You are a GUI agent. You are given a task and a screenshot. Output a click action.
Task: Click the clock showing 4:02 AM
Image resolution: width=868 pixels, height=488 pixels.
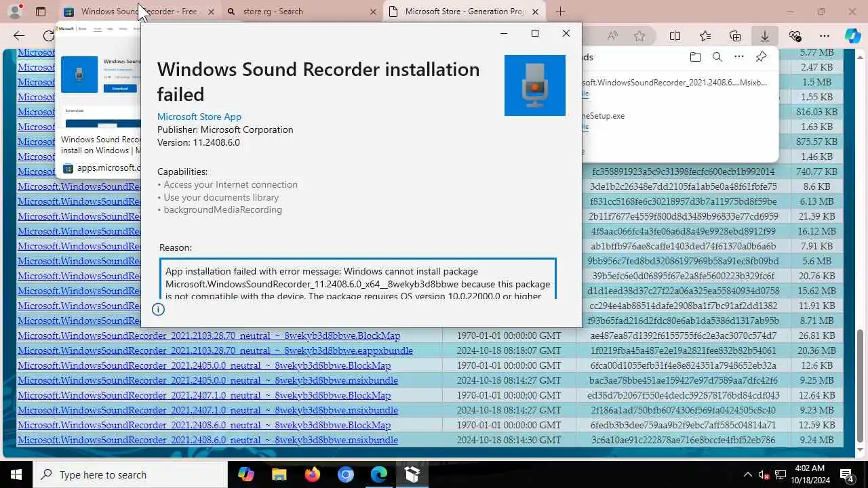pos(809,468)
